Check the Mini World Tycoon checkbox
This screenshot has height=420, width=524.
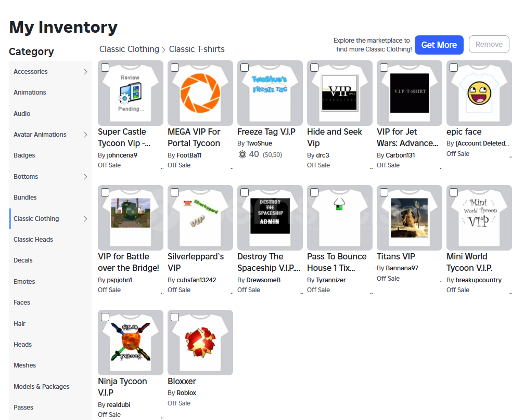(453, 192)
